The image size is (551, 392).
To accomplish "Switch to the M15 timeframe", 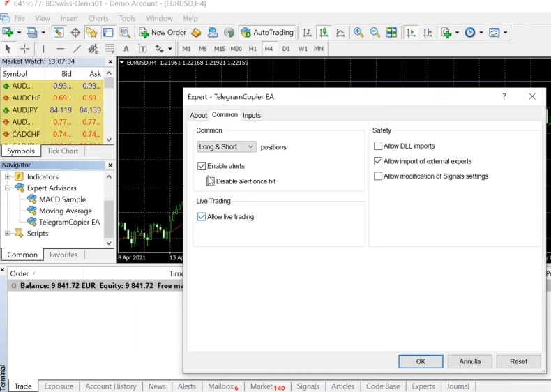I will [220, 49].
